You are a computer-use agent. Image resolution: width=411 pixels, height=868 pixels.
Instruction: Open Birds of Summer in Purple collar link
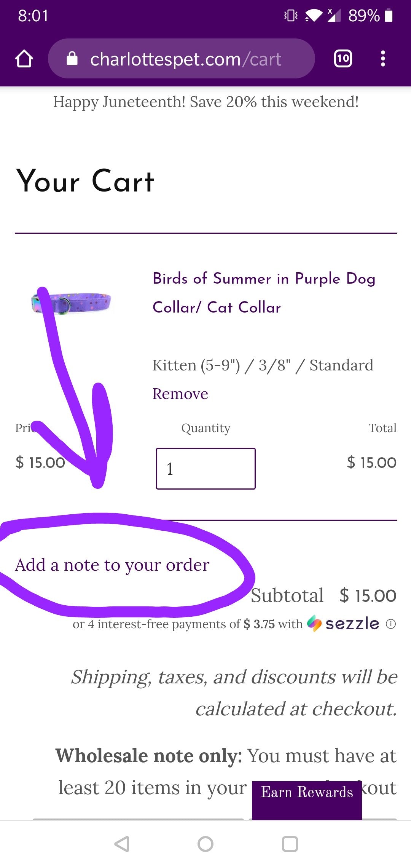tap(264, 293)
